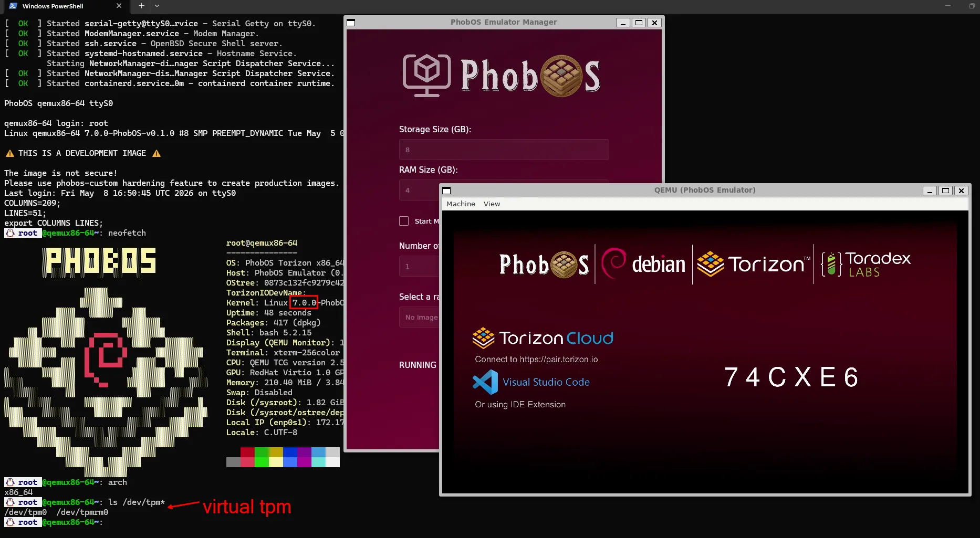Click the RUNNING status text
The height and width of the screenshot is (538, 980).
coord(418,365)
